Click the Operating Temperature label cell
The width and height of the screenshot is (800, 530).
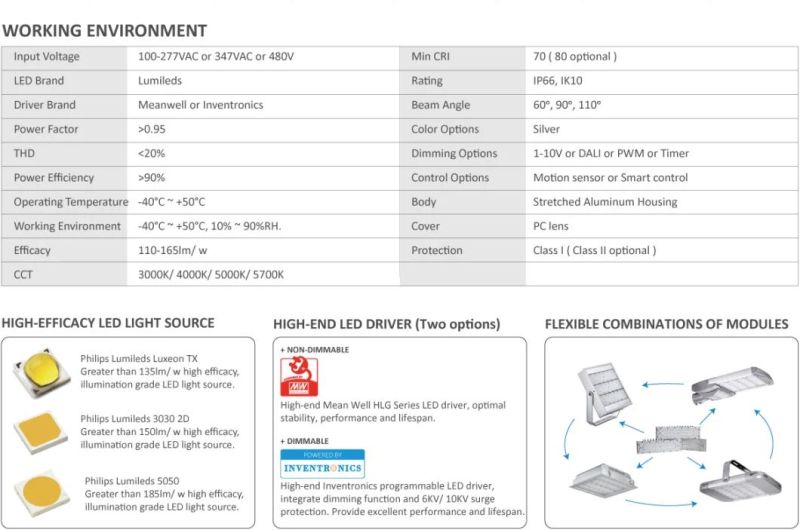pos(64,203)
